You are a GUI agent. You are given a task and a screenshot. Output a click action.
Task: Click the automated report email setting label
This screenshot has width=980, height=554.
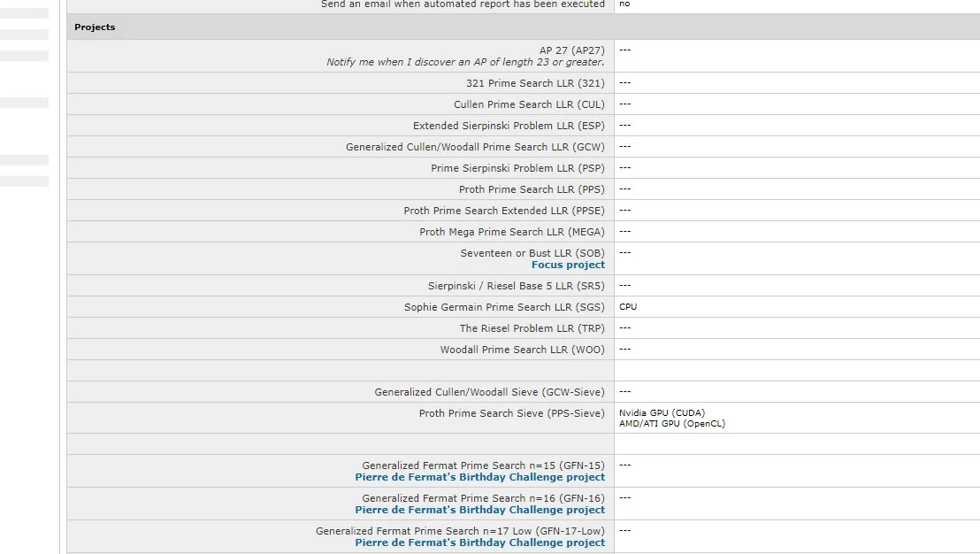[463, 4]
